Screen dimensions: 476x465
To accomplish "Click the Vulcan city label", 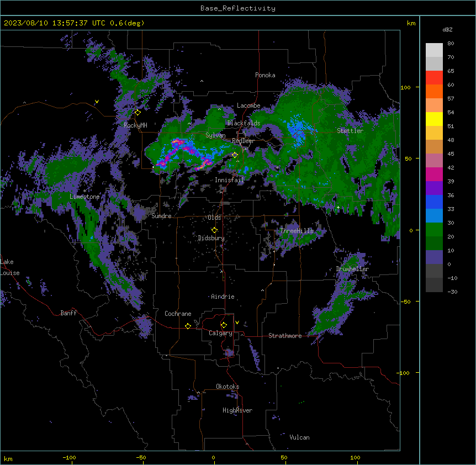I will click(x=300, y=437).
